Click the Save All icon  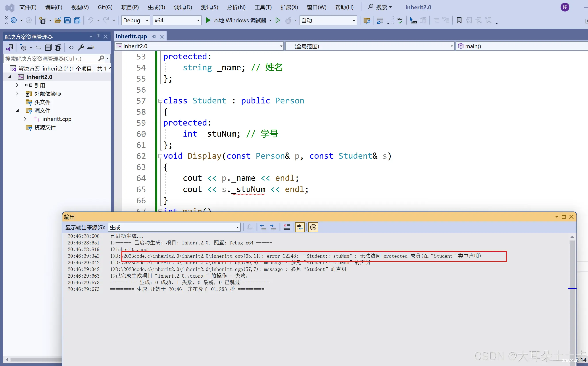pos(77,20)
